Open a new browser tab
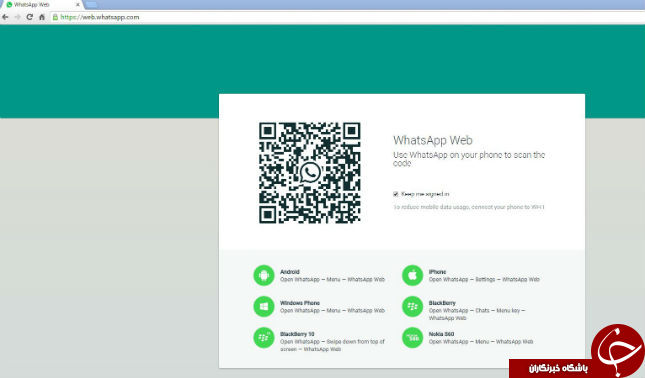The height and width of the screenshot is (378, 645). pyautogui.click(x=91, y=5)
